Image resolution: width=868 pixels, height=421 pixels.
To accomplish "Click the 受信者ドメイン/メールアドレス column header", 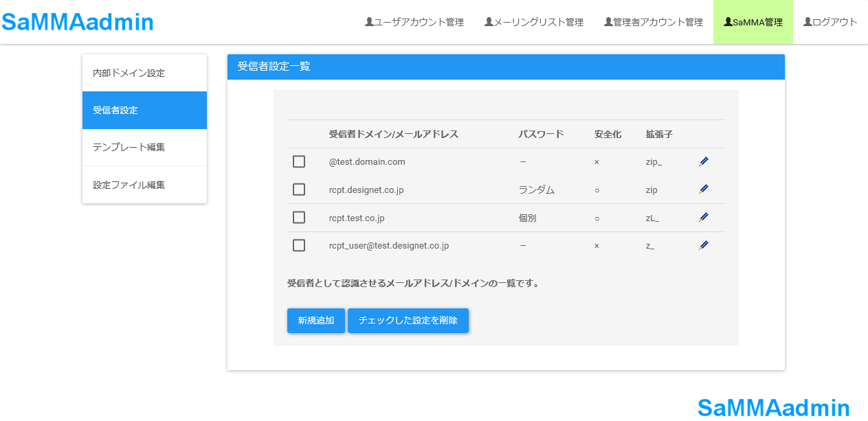I will pos(394,135).
